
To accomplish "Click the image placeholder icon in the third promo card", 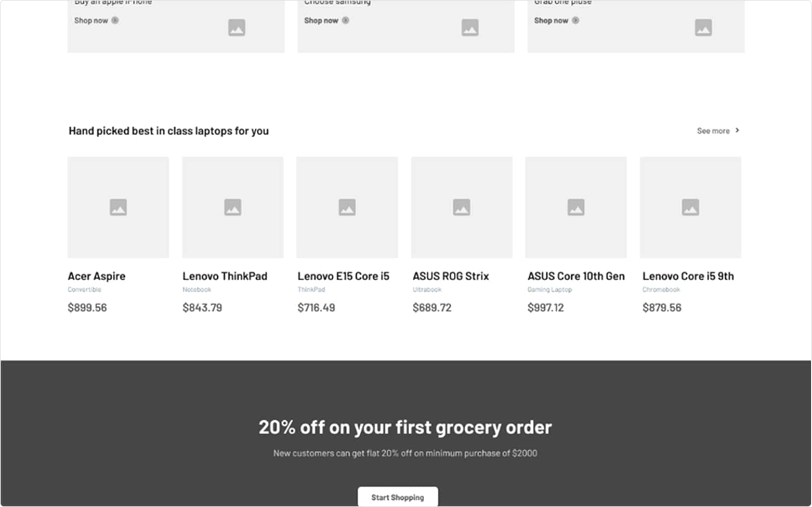I will point(703,28).
